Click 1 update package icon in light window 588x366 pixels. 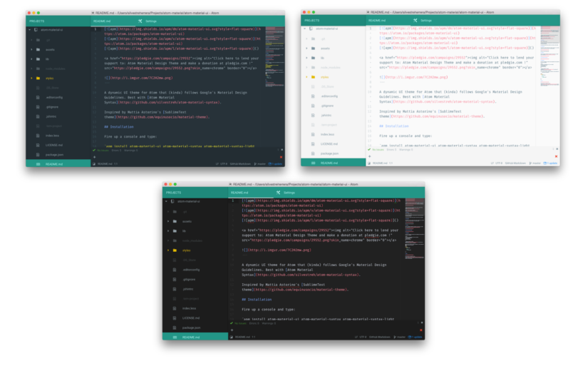[545, 163]
